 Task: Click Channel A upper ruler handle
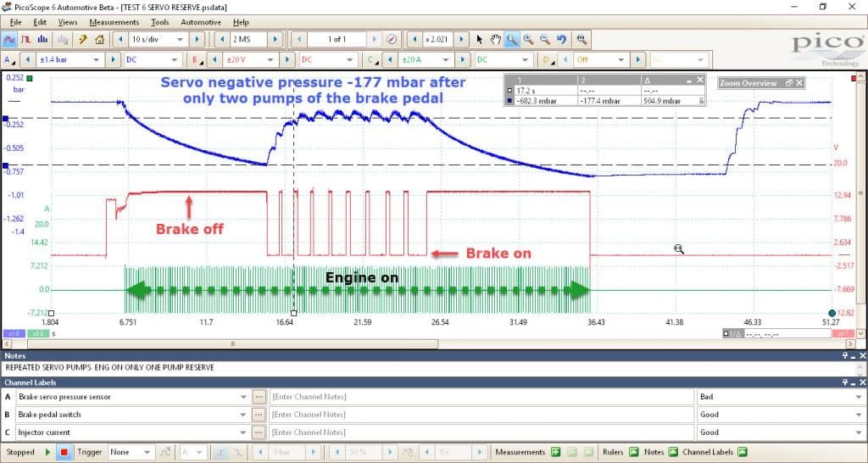coord(5,119)
